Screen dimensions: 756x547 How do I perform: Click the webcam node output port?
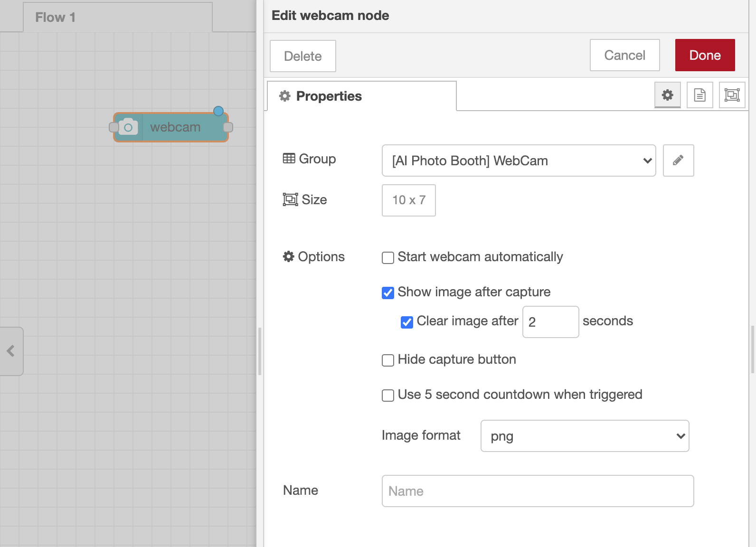pyautogui.click(x=228, y=127)
